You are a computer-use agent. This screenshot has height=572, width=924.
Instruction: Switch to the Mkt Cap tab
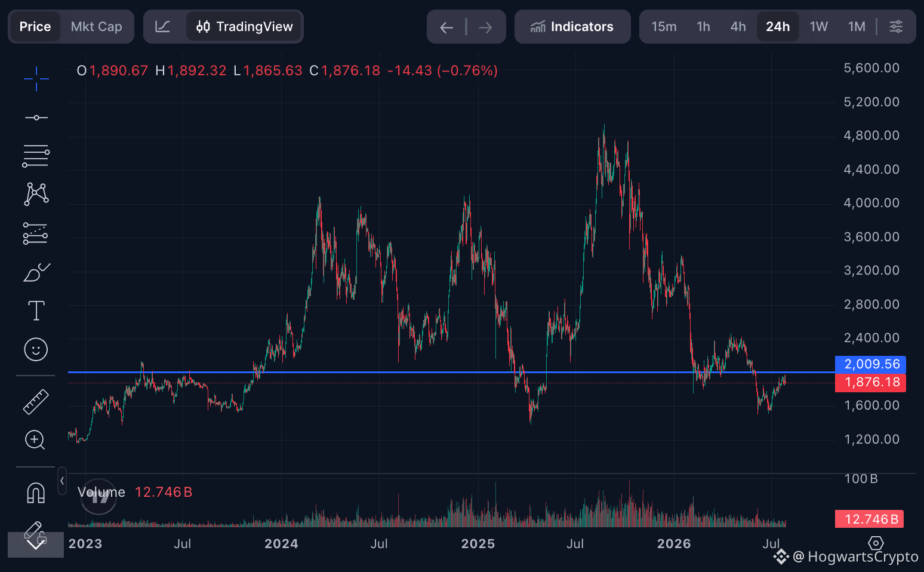coord(97,26)
